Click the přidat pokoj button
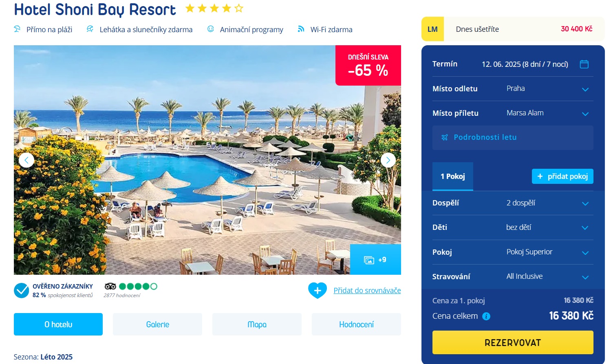The width and height of the screenshot is (613, 364). point(562,176)
